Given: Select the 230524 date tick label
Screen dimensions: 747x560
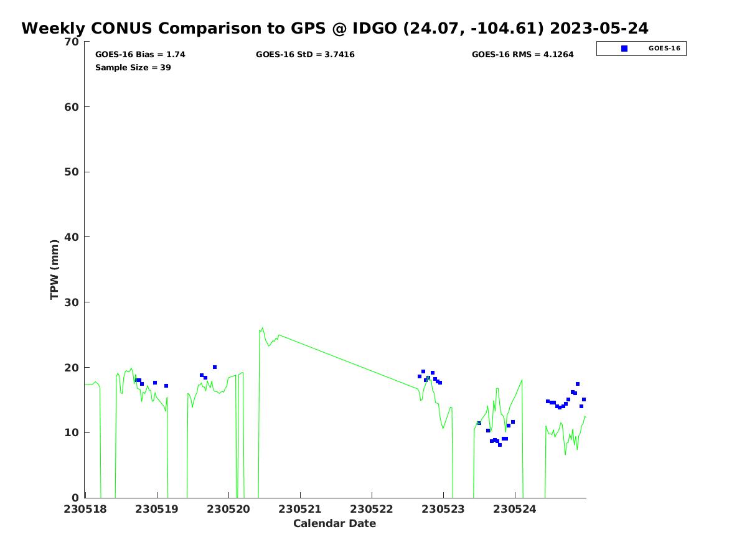Looking at the screenshot, I should (515, 509).
